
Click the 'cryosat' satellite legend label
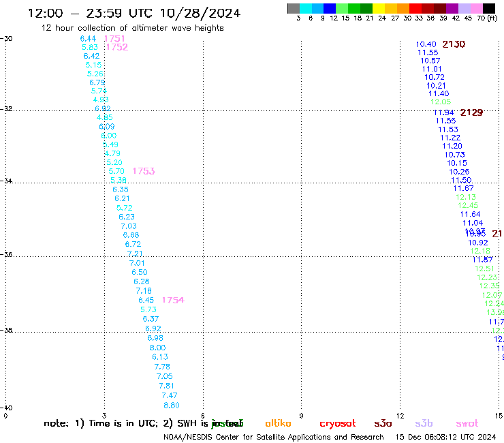click(338, 424)
